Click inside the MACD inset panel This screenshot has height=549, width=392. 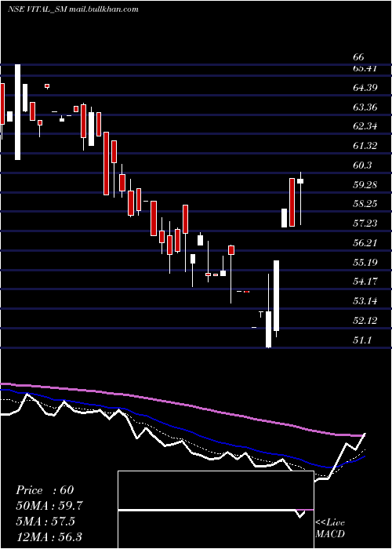click(x=216, y=510)
